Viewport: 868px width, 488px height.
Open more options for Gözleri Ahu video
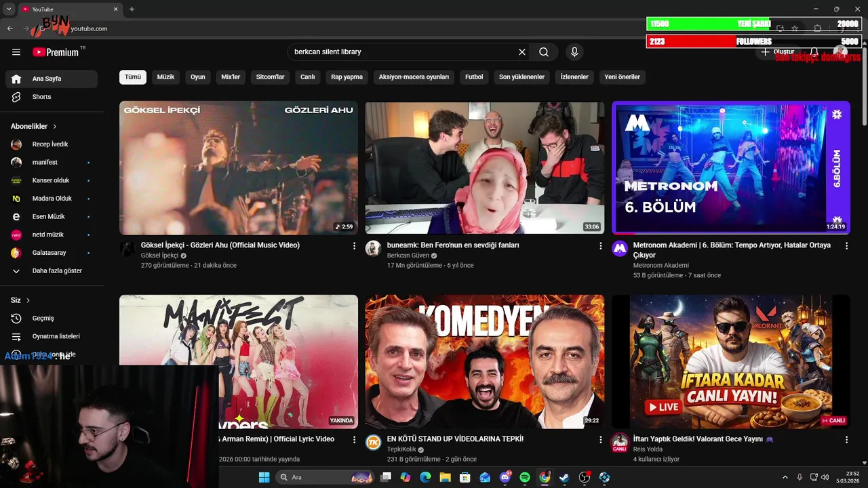coord(354,246)
